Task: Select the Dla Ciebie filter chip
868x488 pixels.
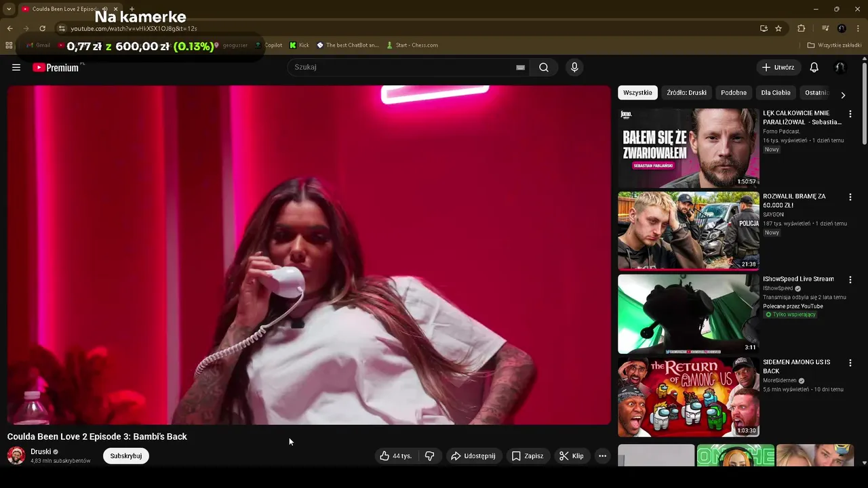Action: pos(776,93)
